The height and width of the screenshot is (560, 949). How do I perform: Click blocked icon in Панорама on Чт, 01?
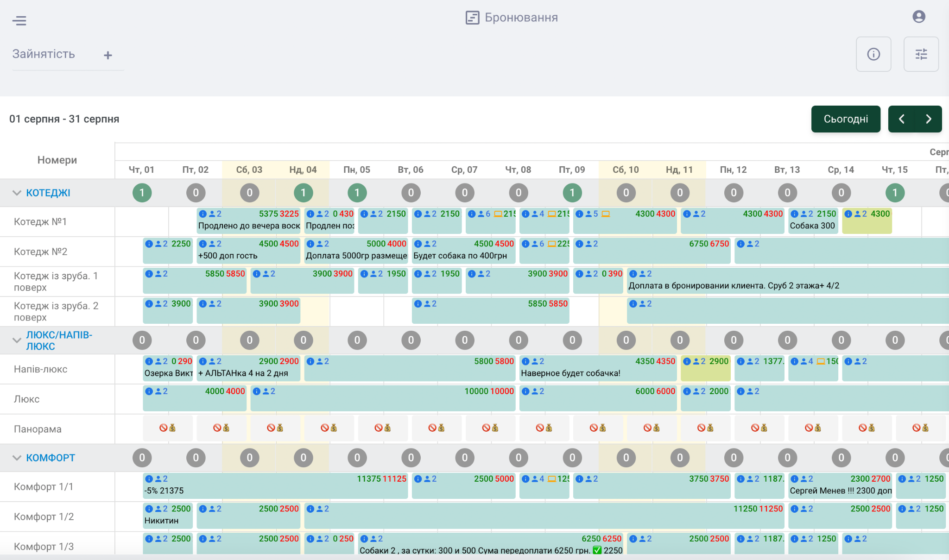pos(163,428)
